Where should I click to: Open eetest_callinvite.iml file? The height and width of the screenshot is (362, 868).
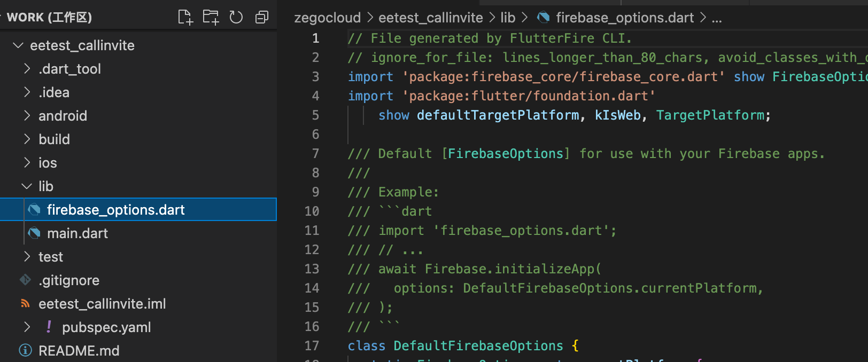[138, 304]
